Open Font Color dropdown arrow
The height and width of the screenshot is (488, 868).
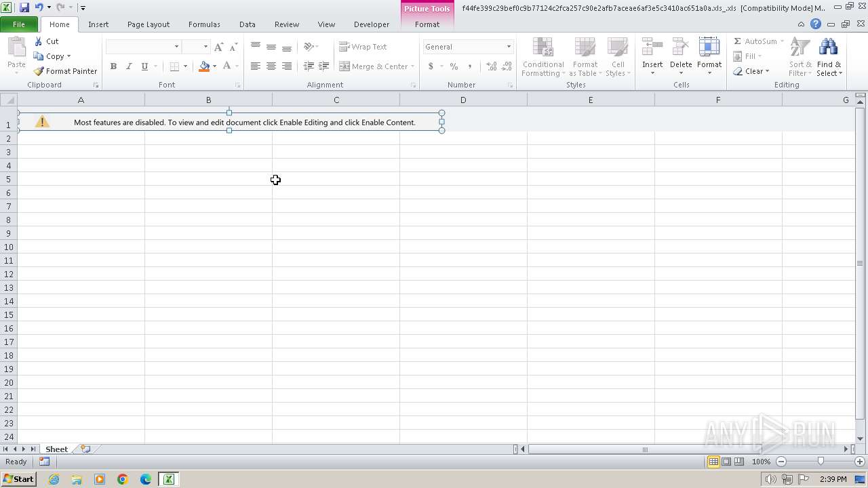pyautogui.click(x=237, y=66)
